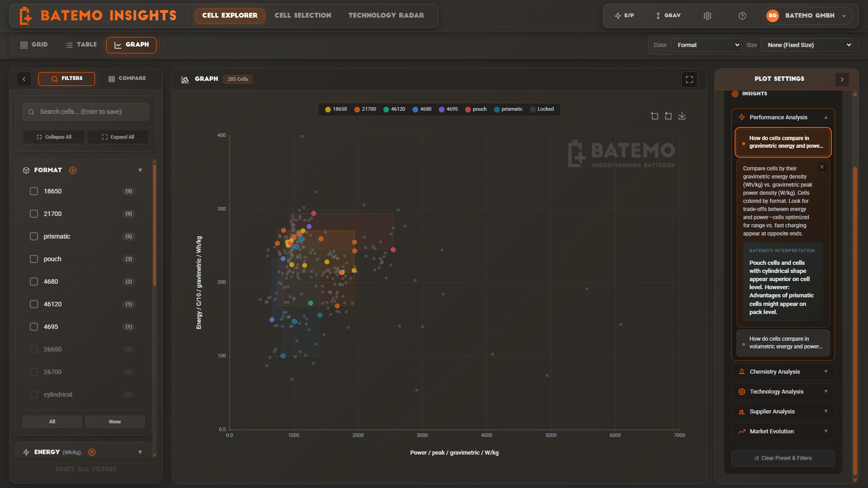Click Clear Preset & Filters
This screenshot has width=868, height=488.
783,458
